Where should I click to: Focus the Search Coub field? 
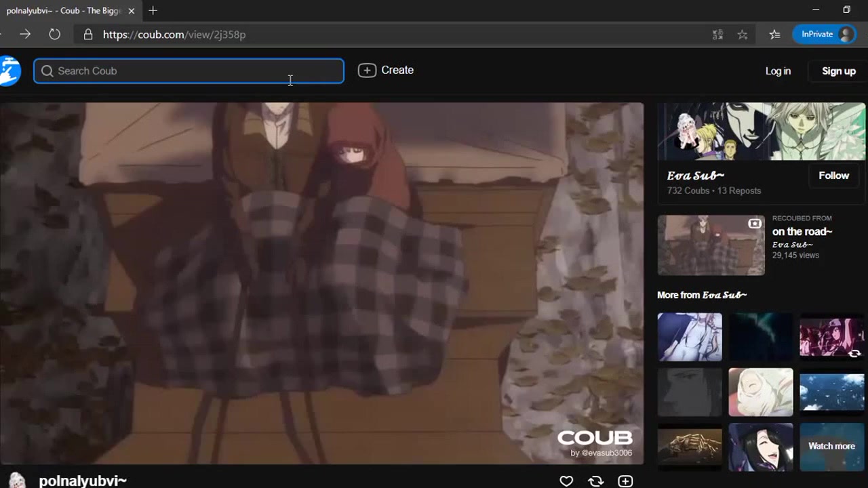point(190,71)
